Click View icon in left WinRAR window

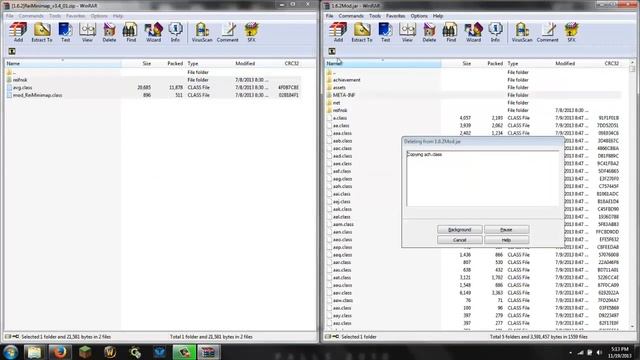(x=87, y=32)
